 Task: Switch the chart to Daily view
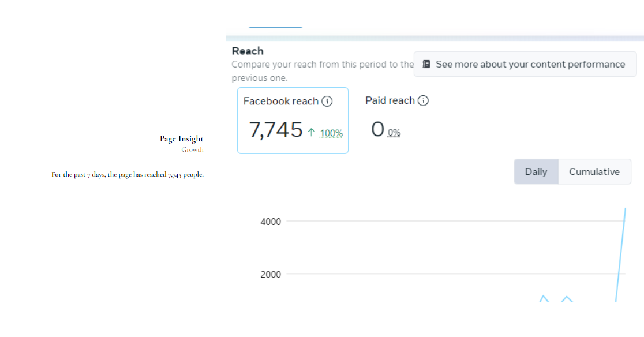(x=536, y=172)
